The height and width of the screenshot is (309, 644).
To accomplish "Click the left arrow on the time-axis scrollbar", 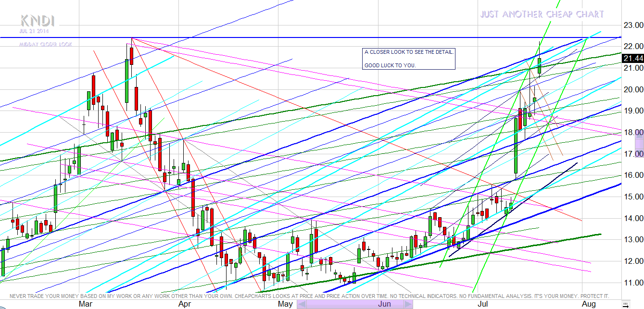I will coord(302,304).
